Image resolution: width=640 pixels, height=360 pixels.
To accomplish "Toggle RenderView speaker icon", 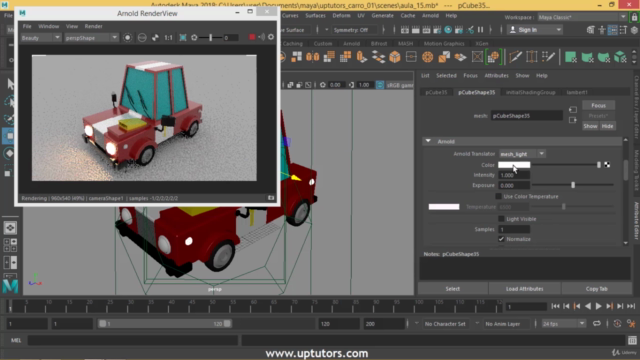I will [261, 37].
